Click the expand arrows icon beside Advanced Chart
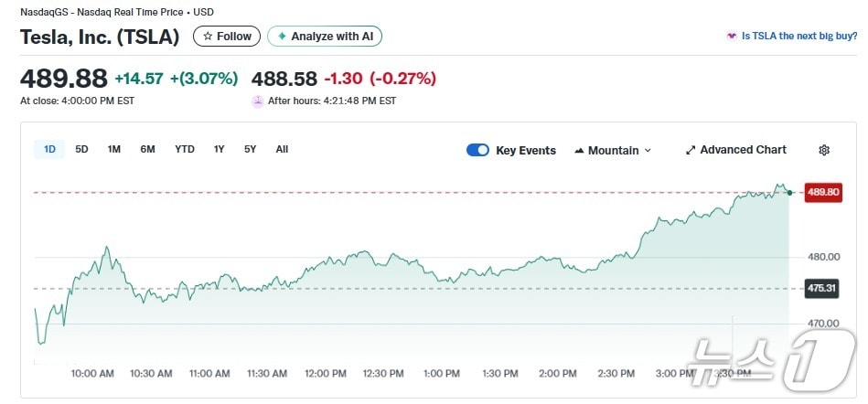 [691, 150]
